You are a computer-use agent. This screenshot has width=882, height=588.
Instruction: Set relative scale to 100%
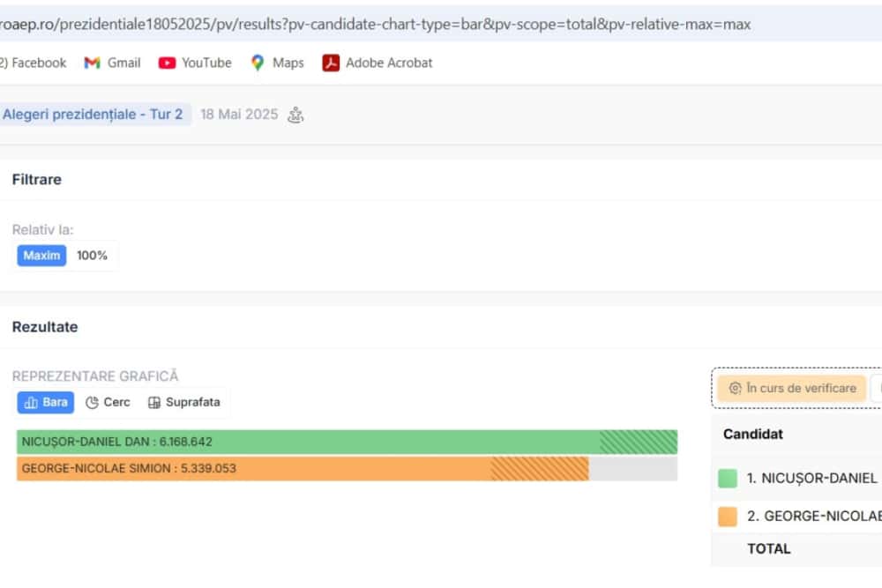(x=92, y=256)
